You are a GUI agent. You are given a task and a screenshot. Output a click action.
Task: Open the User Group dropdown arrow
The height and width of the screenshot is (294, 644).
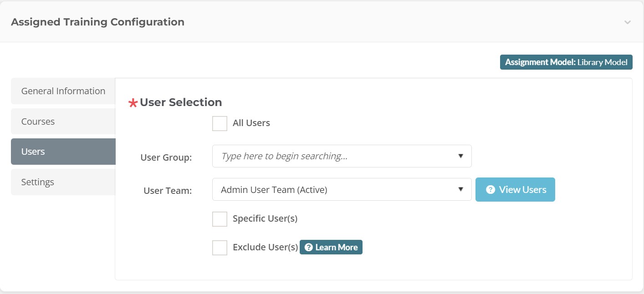[460, 156]
